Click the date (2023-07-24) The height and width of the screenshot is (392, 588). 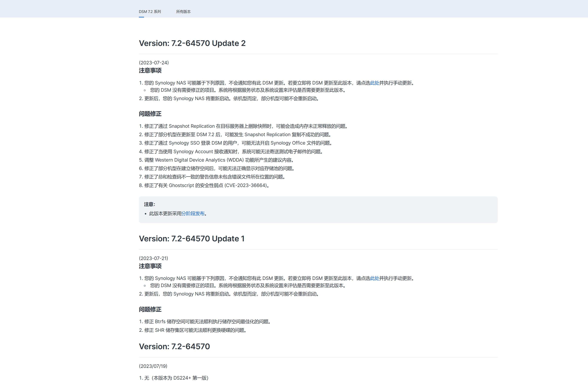(x=154, y=62)
